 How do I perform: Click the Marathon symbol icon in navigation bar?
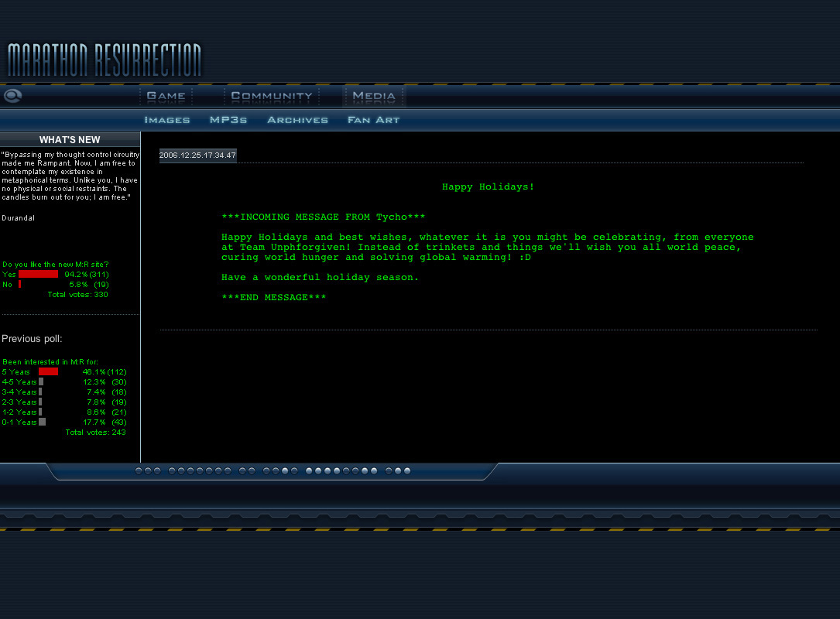tap(12, 96)
